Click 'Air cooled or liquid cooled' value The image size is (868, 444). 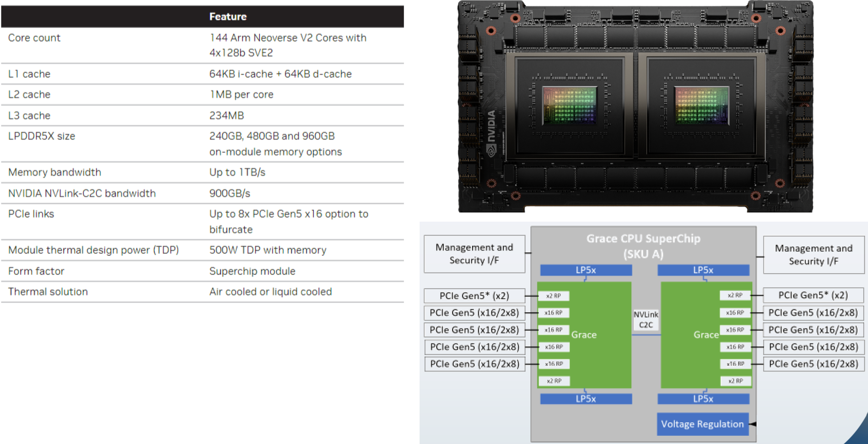coord(271,292)
